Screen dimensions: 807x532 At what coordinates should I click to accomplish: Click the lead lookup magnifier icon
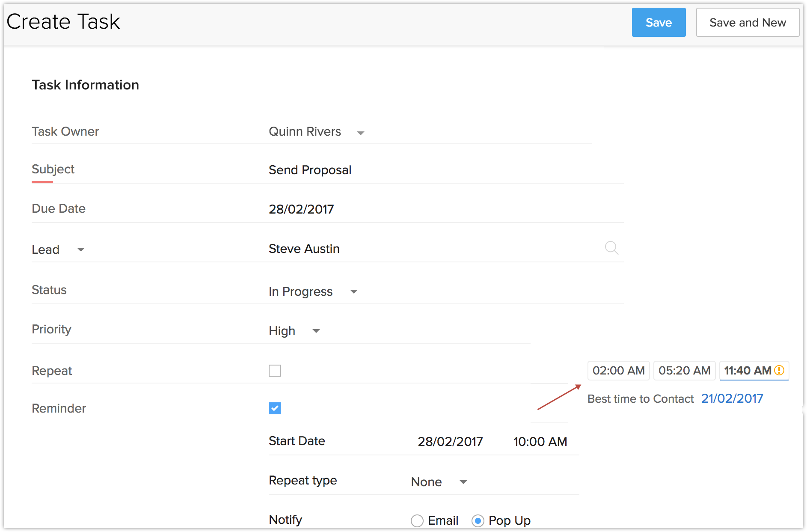tap(611, 248)
